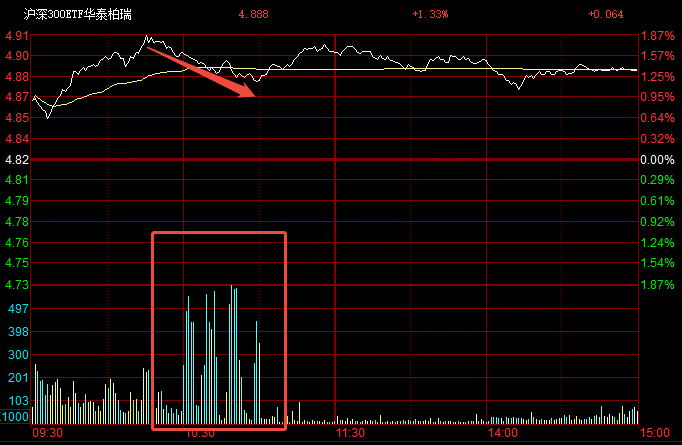Click the 14:00 time axis marker
The image size is (682, 445).
(x=503, y=433)
